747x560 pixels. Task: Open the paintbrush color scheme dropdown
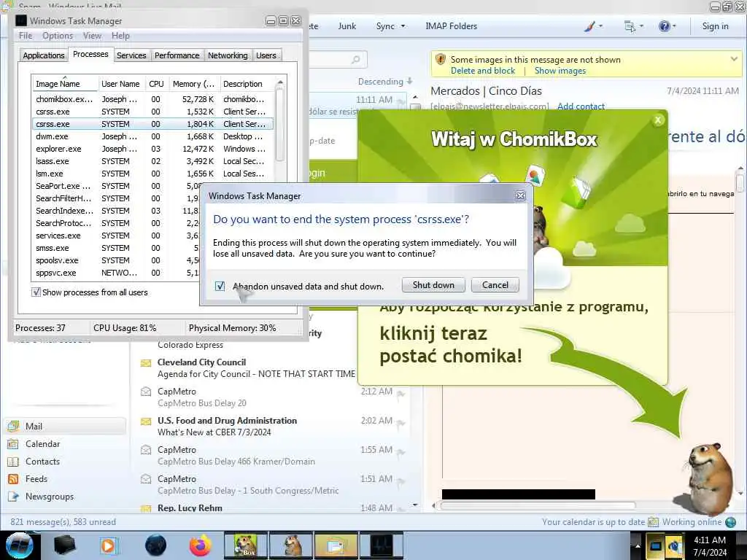click(x=593, y=26)
